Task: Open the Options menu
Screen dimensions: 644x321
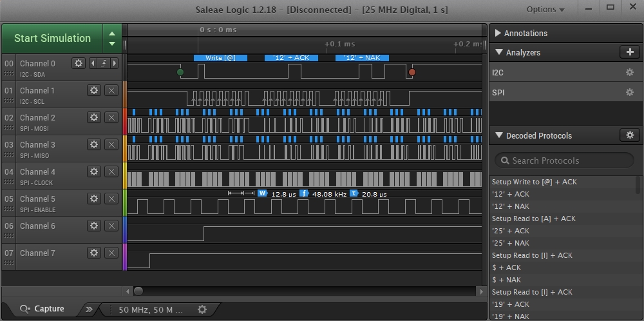Action: coord(545,9)
